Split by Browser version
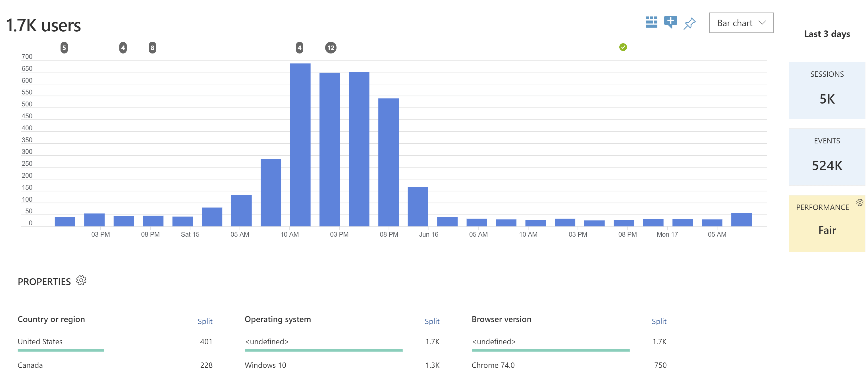This screenshot has height=373, width=868. tap(659, 321)
